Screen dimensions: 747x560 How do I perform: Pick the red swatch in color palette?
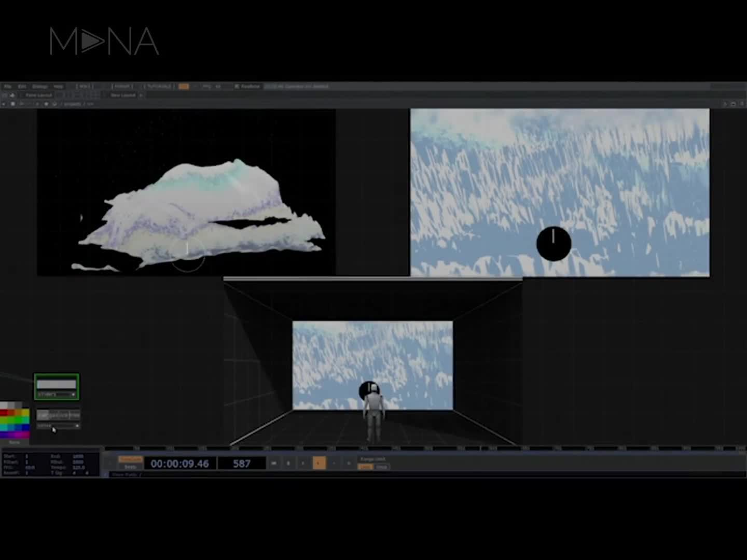(4, 412)
